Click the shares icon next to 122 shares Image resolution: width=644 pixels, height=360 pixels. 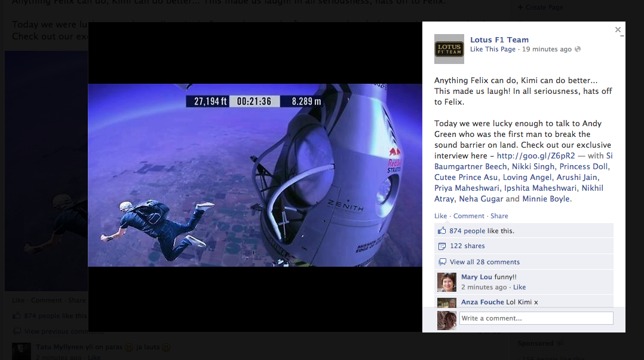(442, 246)
